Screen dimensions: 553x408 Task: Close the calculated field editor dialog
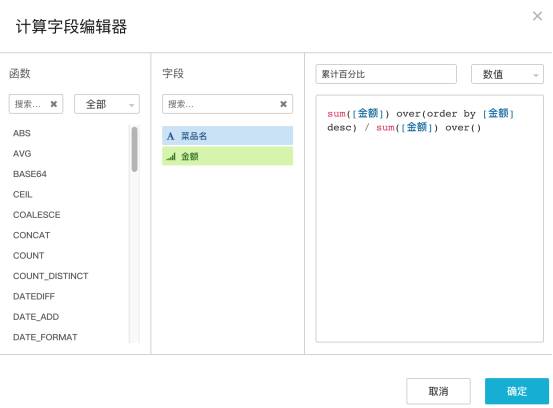[537, 16]
